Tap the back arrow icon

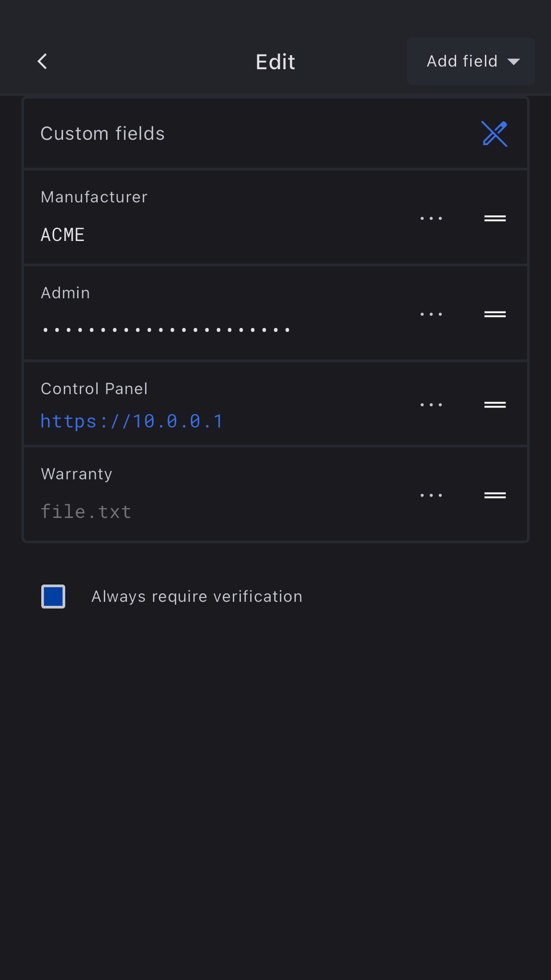click(x=43, y=61)
